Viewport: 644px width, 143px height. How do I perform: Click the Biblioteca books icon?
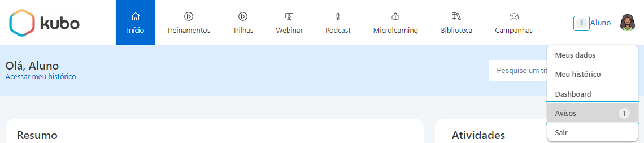point(456,17)
